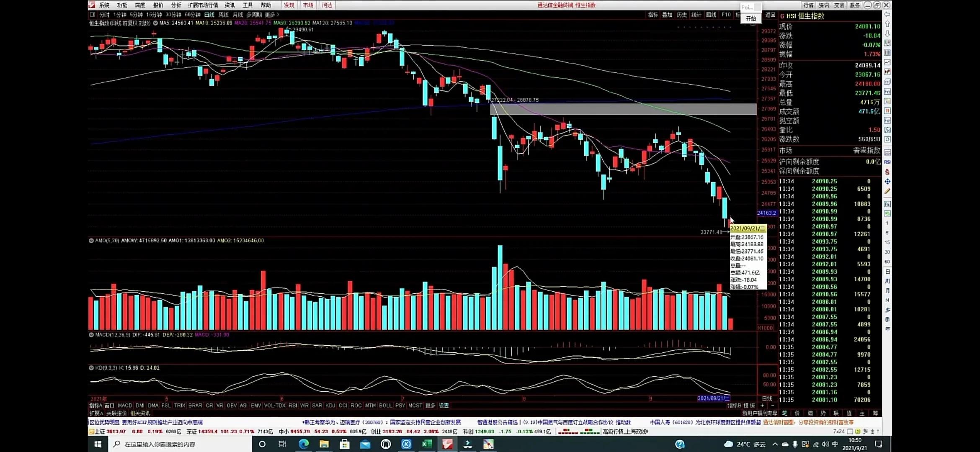980x452 pixels.
Task: Expand the 扩展 panel at bottom left
Action: 96,413
